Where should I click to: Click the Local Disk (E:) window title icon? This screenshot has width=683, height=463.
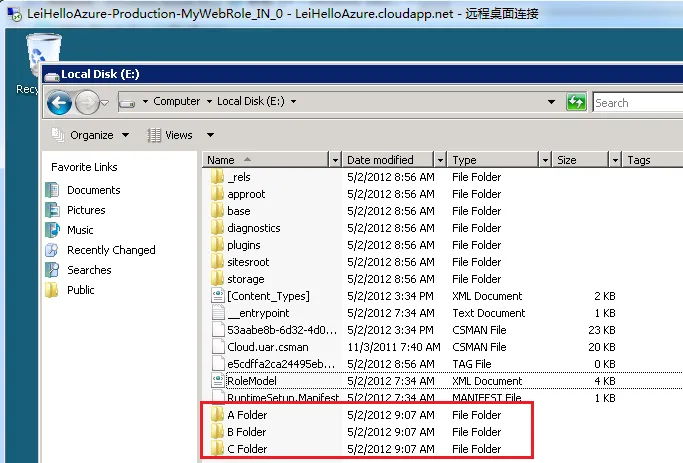pos(51,76)
